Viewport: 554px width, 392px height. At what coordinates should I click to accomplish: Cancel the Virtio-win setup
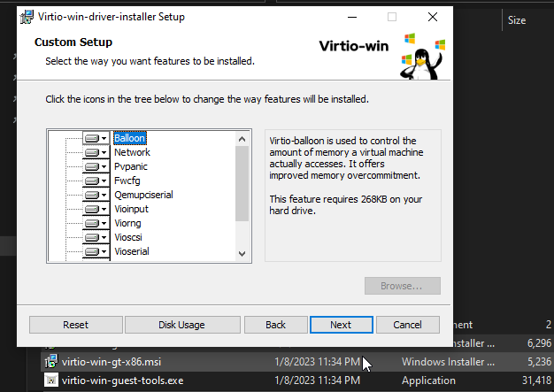[408, 325]
